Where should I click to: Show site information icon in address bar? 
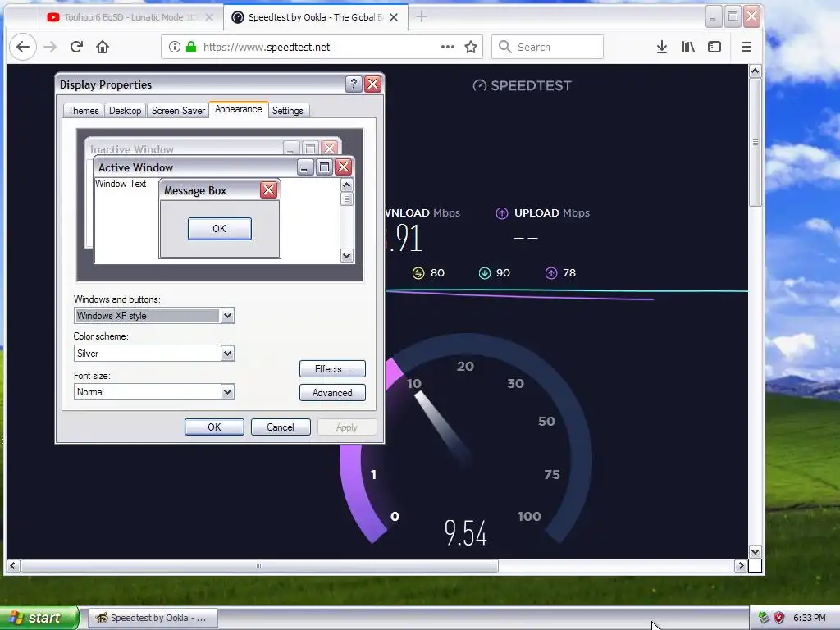tap(175, 47)
